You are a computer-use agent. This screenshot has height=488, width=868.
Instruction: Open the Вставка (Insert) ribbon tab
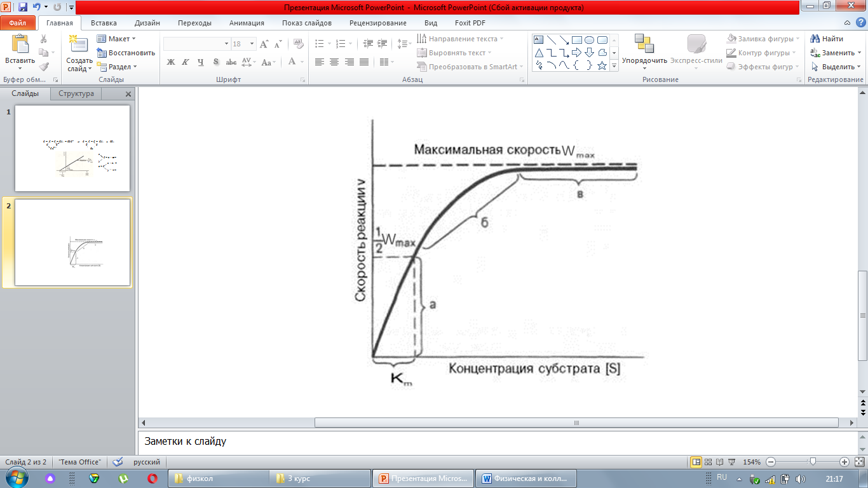coord(104,23)
